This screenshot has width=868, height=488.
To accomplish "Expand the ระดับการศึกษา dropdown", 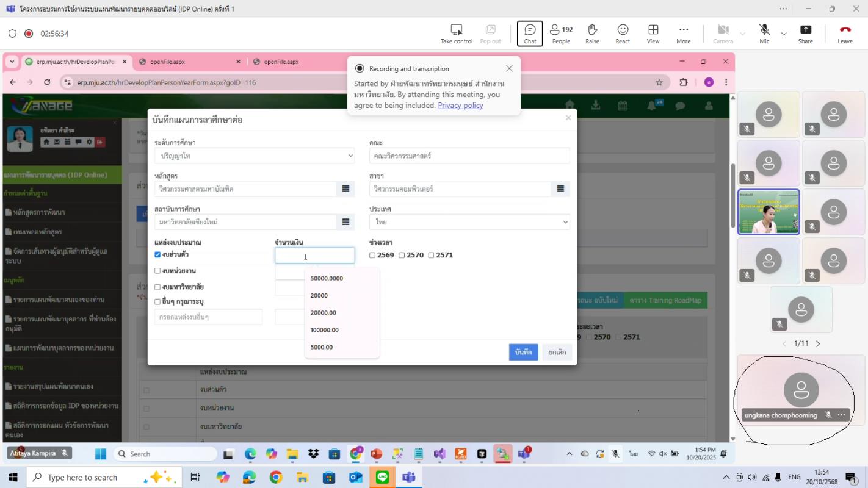I will point(254,156).
